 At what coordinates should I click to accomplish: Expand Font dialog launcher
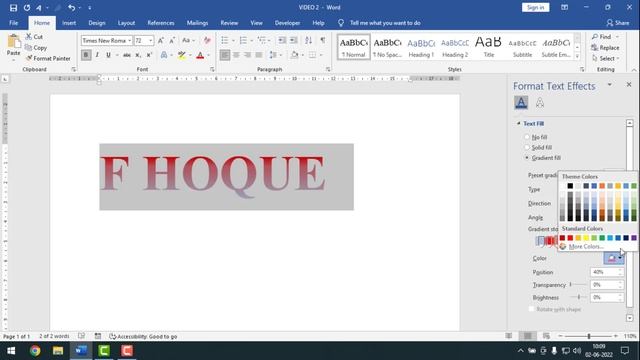[212, 69]
